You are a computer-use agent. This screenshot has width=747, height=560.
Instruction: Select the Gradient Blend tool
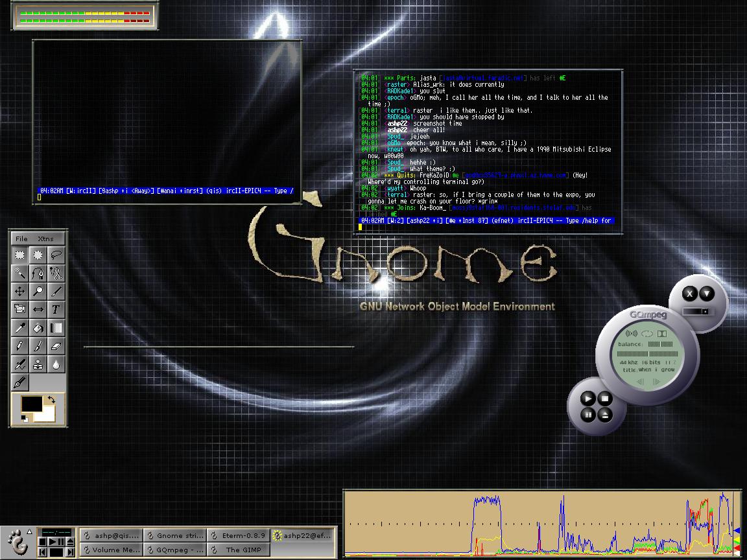coord(56,327)
